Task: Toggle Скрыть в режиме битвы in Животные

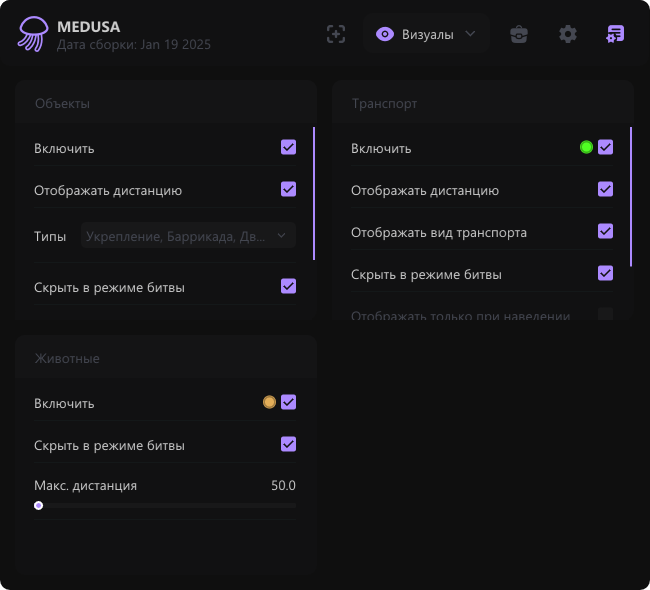Action: pos(288,444)
